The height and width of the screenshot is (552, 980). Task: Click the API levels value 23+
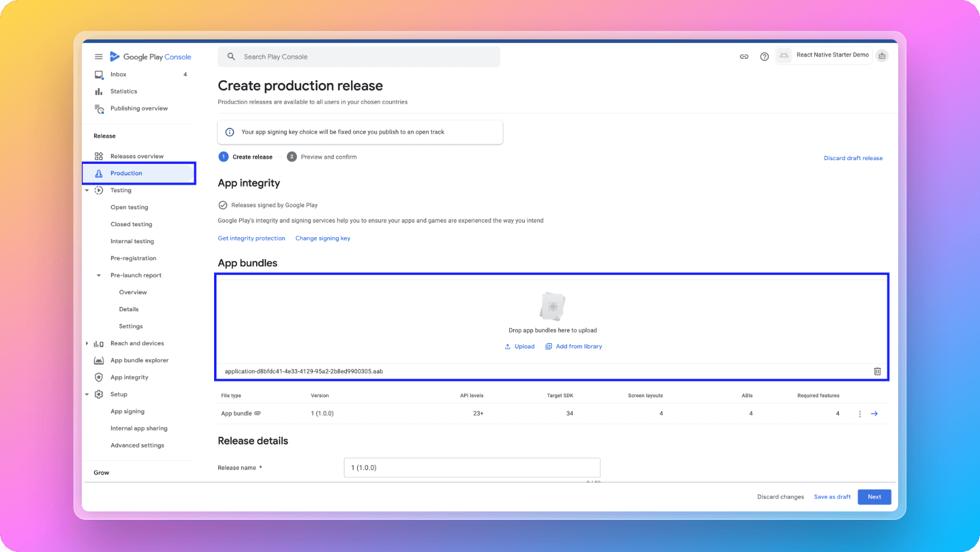point(478,414)
